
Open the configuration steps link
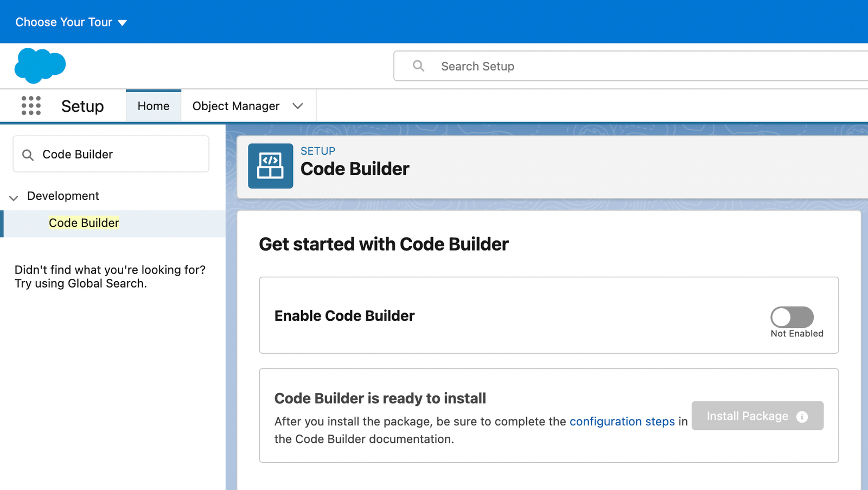tap(622, 421)
